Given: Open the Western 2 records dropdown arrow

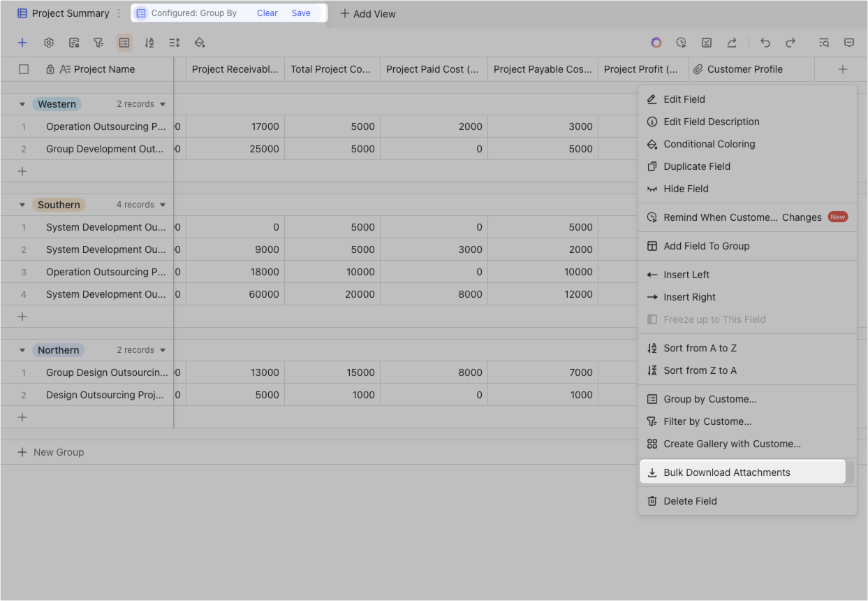Looking at the screenshot, I should 163,104.
